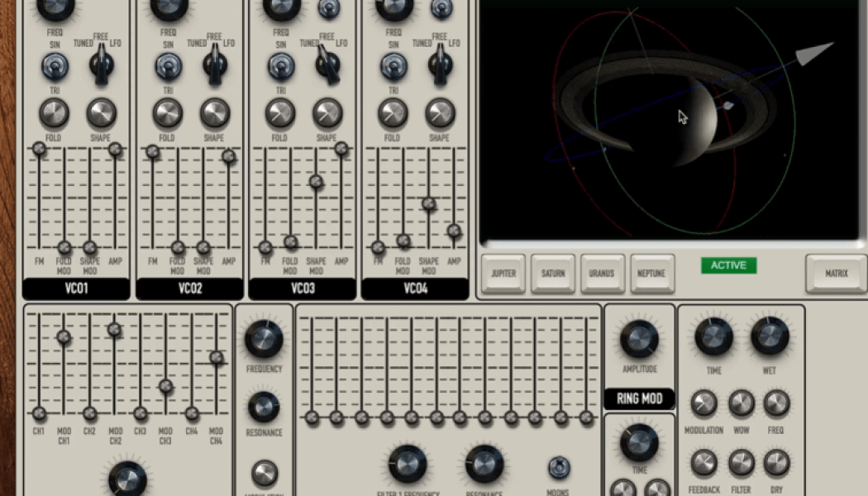Switch to the NEPTUNE planet preset
868x496 pixels.
651,274
